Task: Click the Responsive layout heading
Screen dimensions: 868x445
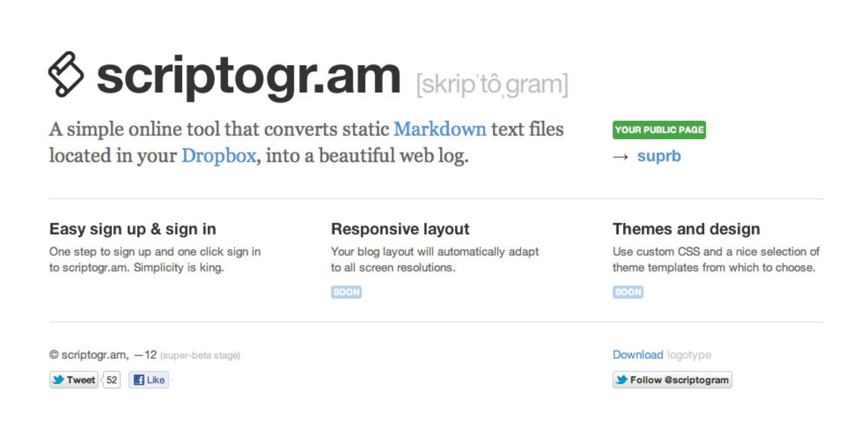Action: click(400, 229)
